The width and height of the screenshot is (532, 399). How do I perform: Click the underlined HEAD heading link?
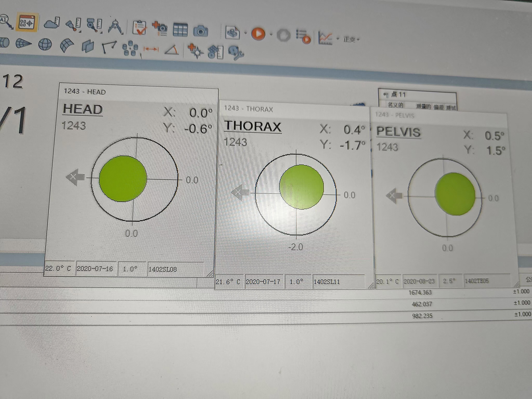pos(83,109)
